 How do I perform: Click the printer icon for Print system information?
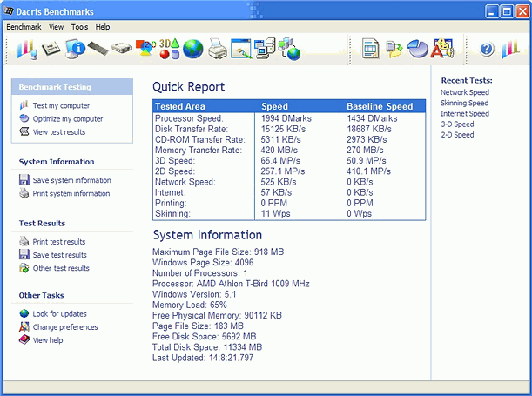(24, 193)
